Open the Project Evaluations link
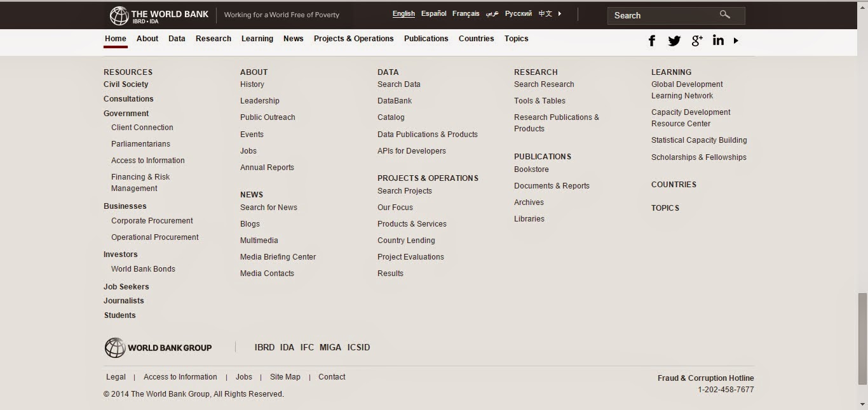Screen dimensions: 868x410 coord(410,257)
